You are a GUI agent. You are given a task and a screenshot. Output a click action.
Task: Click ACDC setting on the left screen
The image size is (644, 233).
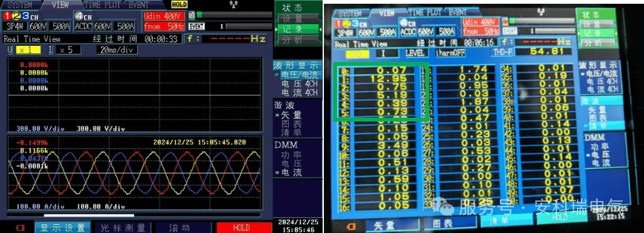tap(84, 27)
